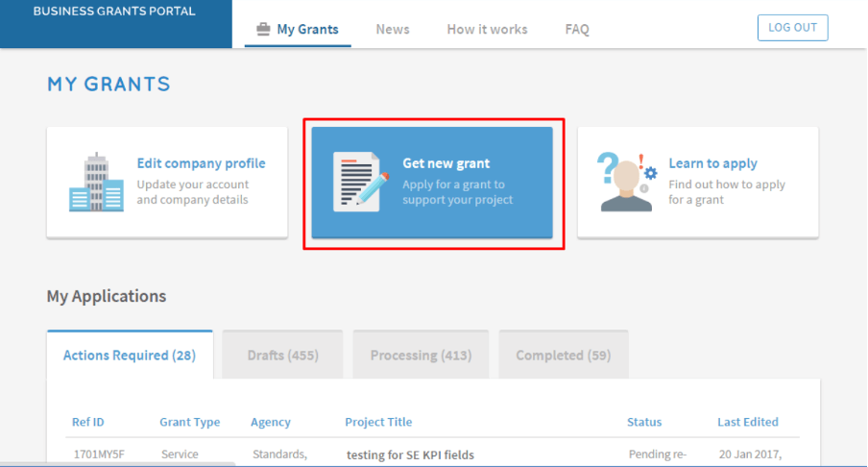868x467 pixels.
Task: Switch to the Drafts (455) tab
Action: [283, 356]
